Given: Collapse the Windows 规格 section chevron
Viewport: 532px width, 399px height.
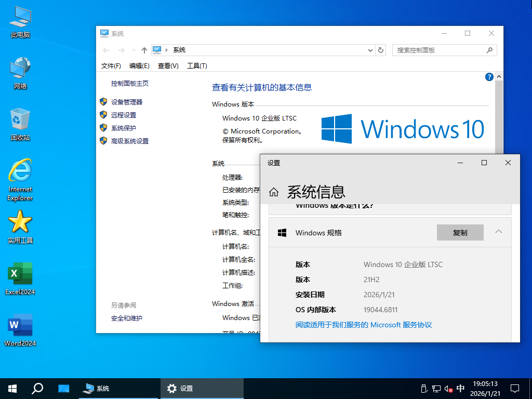Looking at the screenshot, I should (498, 232).
